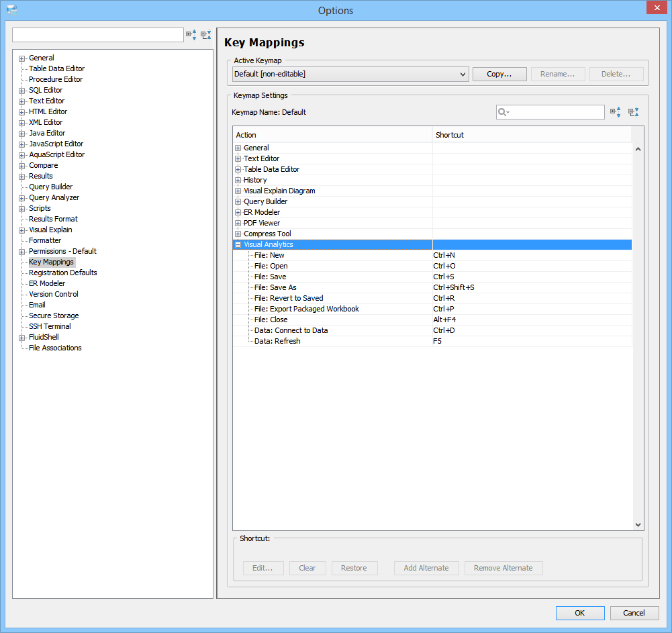The image size is (672, 633).
Task: Click the Delete... keymap button
Action: pyautogui.click(x=616, y=74)
